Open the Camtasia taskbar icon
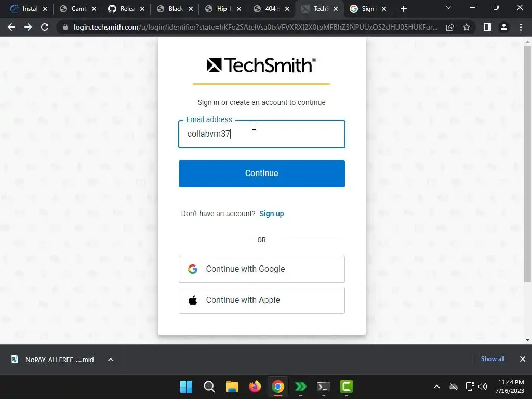 [x=347, y=387]
